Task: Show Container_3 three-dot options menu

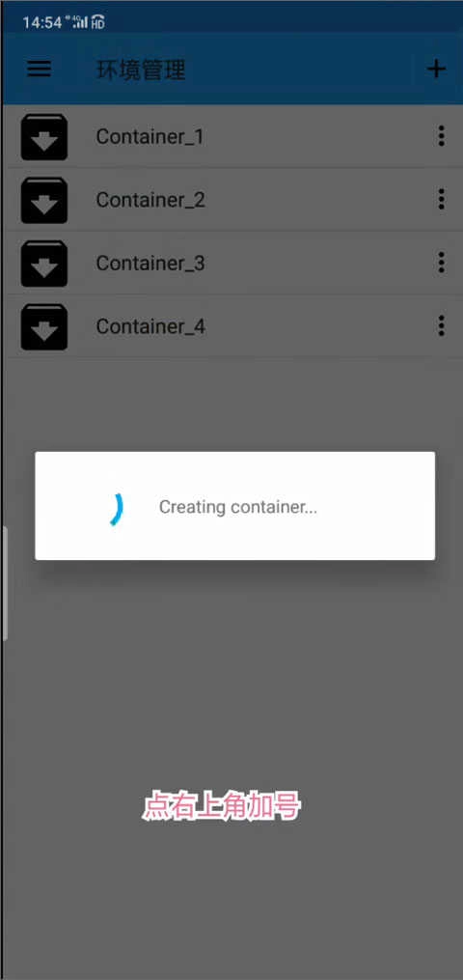Action: coord(441,262)
